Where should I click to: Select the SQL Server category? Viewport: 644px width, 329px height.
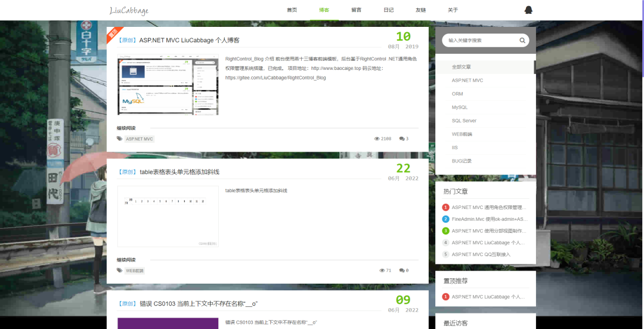click(x=464, y=121)
